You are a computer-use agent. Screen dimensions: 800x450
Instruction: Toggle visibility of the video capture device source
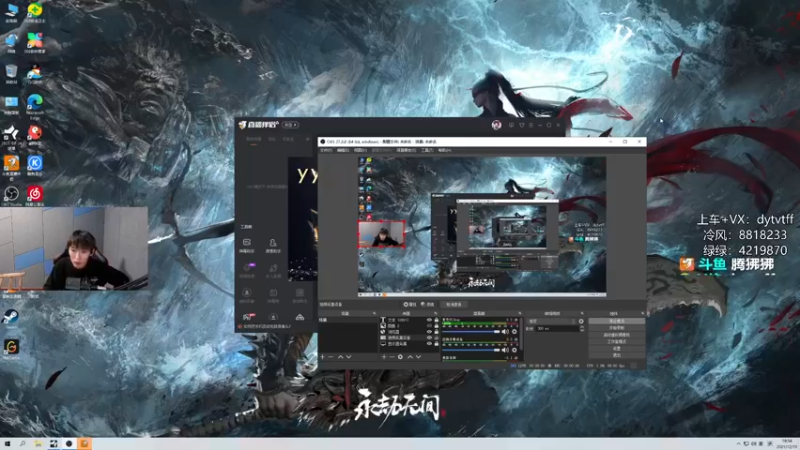pos(430,338)
